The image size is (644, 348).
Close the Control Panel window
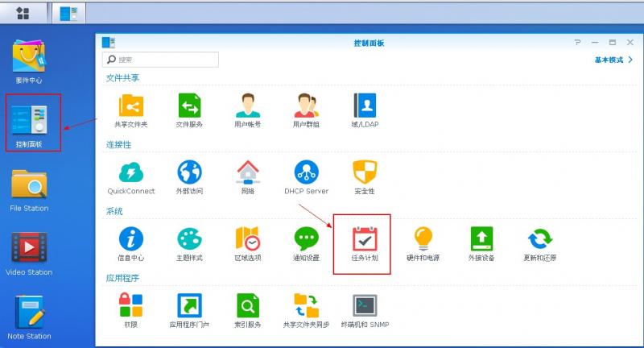coord(630,43)
